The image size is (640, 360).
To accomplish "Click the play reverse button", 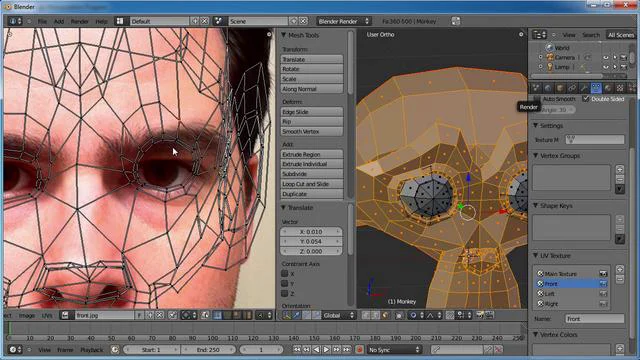I will pos(316,350).
